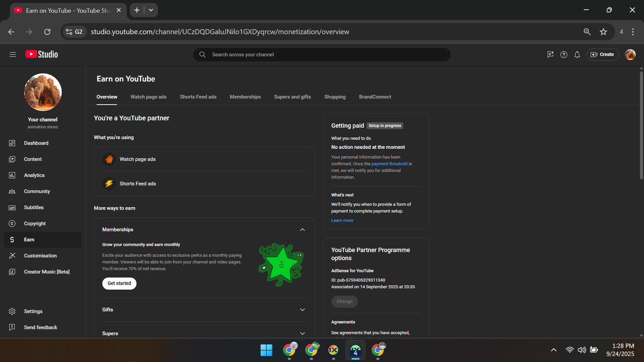Viewport: 644px width, 362px height.
Task: Open the help question mark icon
Action: point(563,55)
